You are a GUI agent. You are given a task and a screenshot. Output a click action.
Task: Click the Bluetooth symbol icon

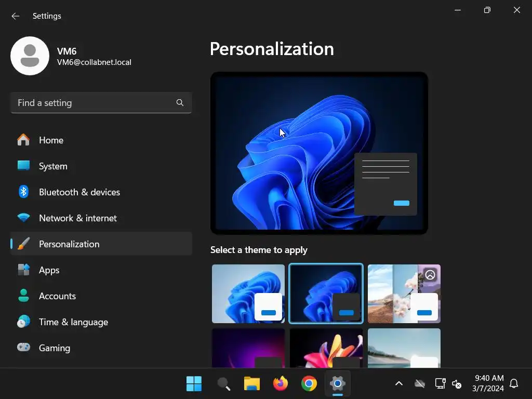pos(23,192)
